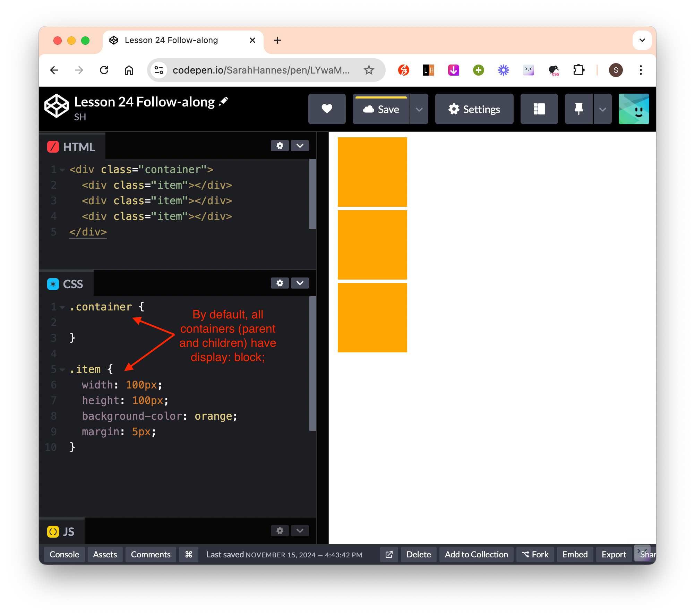The image size is (695, 616).
Task: Click the orange value in CSS
Action: [213, 416]
